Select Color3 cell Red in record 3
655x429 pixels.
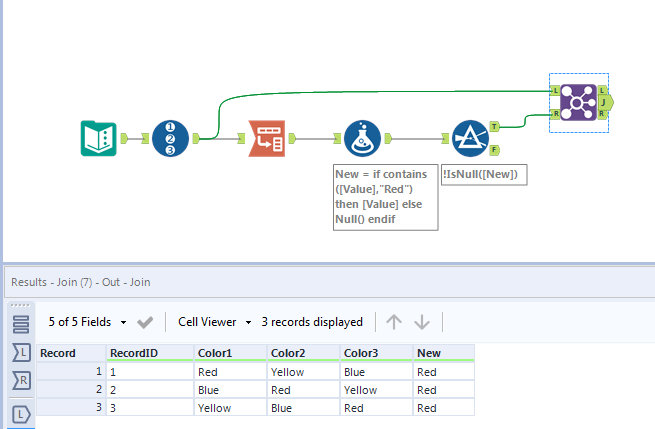[x=376, y=408]
